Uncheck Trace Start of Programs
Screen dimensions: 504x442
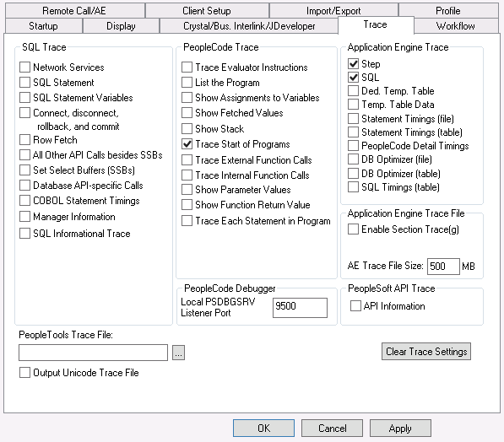coord(187,144)
